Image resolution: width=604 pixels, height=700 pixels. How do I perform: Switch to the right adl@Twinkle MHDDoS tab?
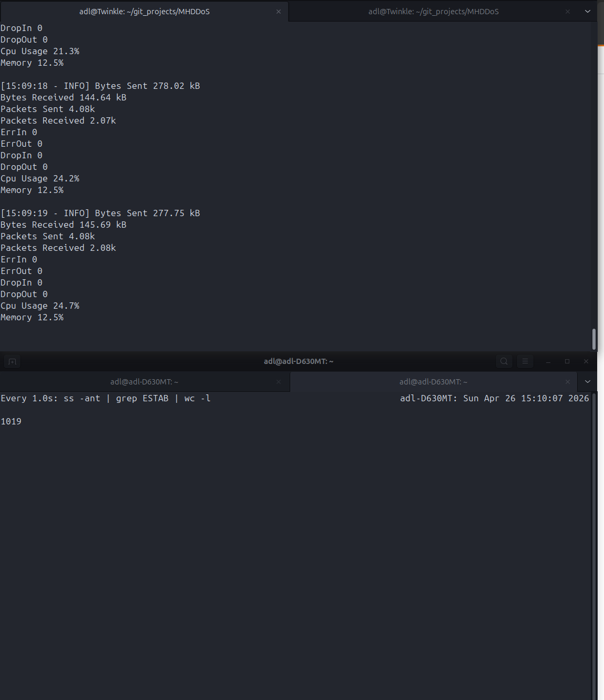433,11
